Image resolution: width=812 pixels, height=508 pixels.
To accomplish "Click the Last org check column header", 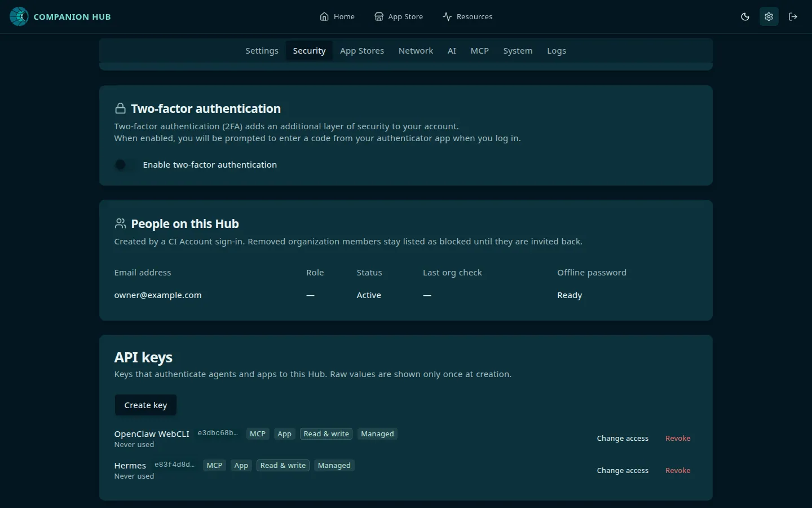I will pyautogui.click(x=452, y=273).
